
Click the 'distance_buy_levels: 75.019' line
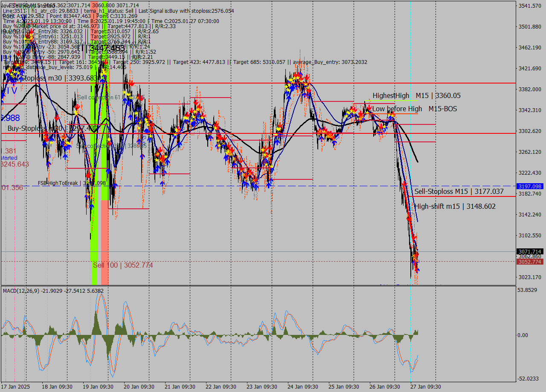coord(64,67)
